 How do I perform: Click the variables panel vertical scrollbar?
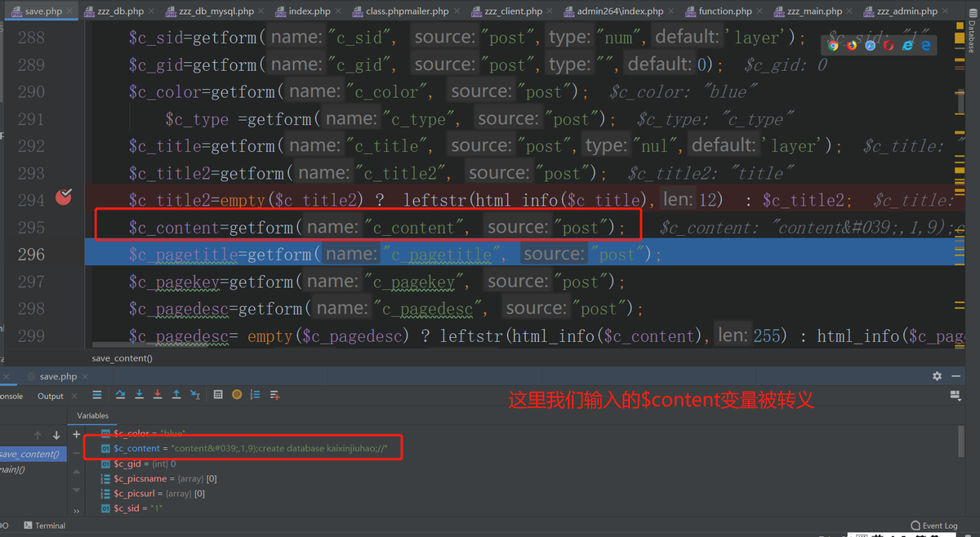pyautogui.click(x=960, y=442)
